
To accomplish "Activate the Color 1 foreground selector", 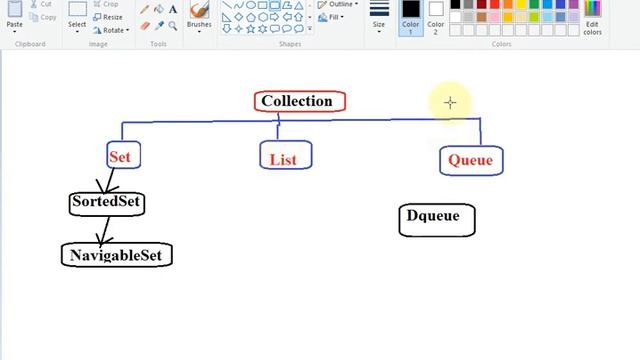I will click(x=411, y=18).
